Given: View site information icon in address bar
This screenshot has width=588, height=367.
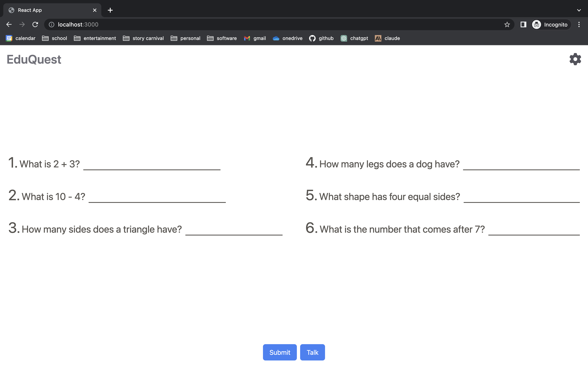Looking at the screenshot, I should tap(51, 24).
